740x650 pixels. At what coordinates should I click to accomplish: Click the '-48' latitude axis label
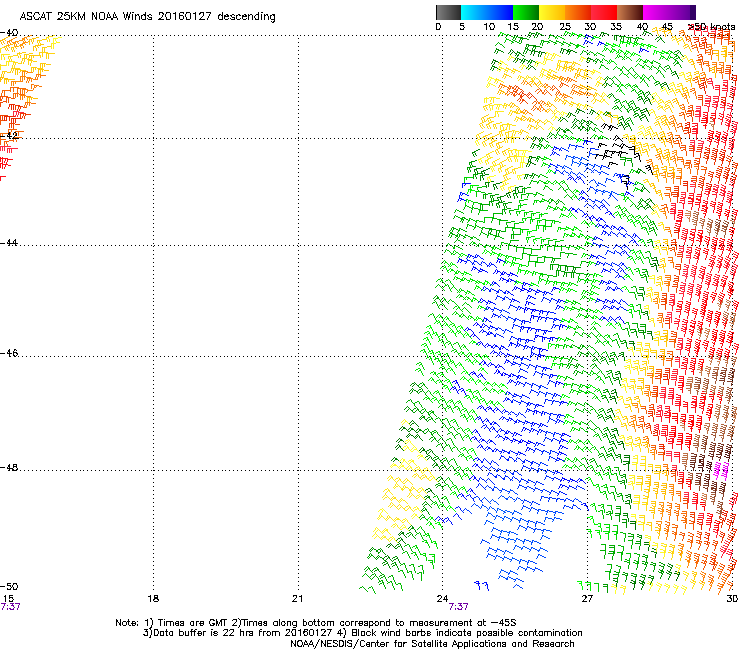click(9, 467)
